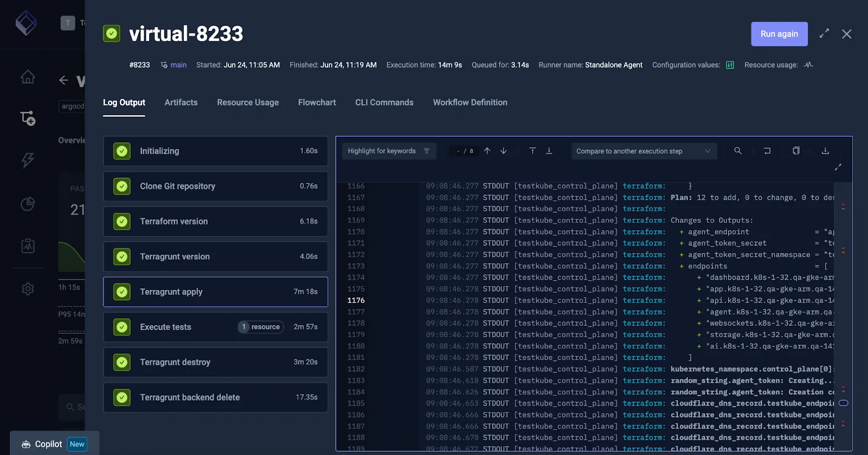
Task: Click the 1 resource badge
Action: pos(261,327)
